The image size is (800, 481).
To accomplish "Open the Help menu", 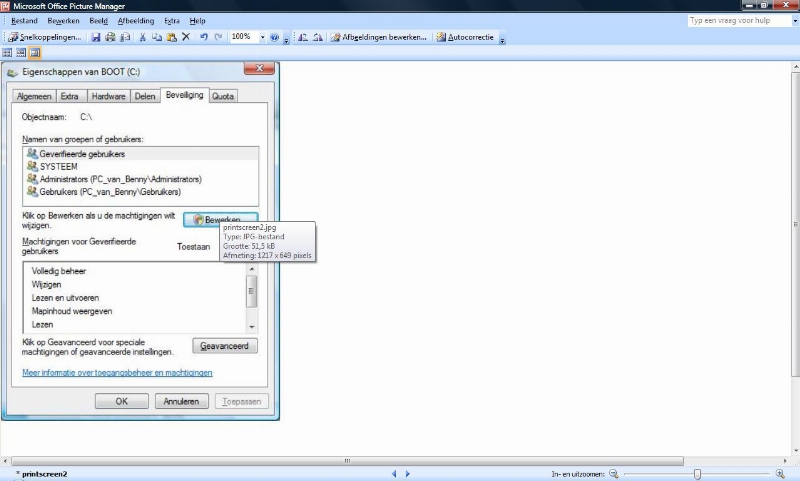I will coord(197,21).
